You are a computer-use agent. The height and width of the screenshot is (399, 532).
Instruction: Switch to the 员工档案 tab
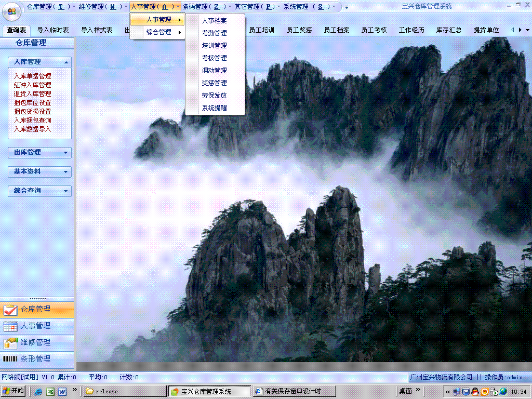pos(337,30)
